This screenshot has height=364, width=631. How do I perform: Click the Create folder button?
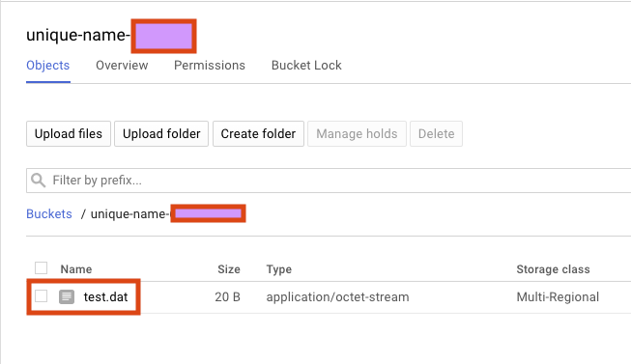click(258, 133)
